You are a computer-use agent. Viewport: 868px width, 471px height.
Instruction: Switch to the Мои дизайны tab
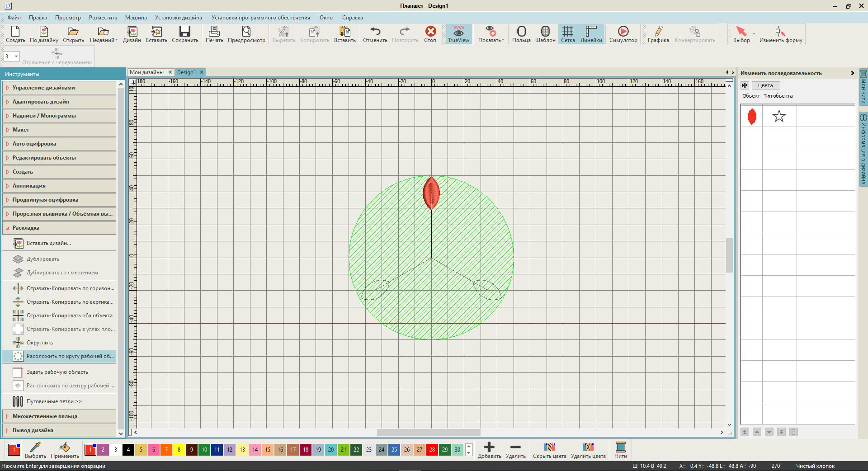click(146, 72)
